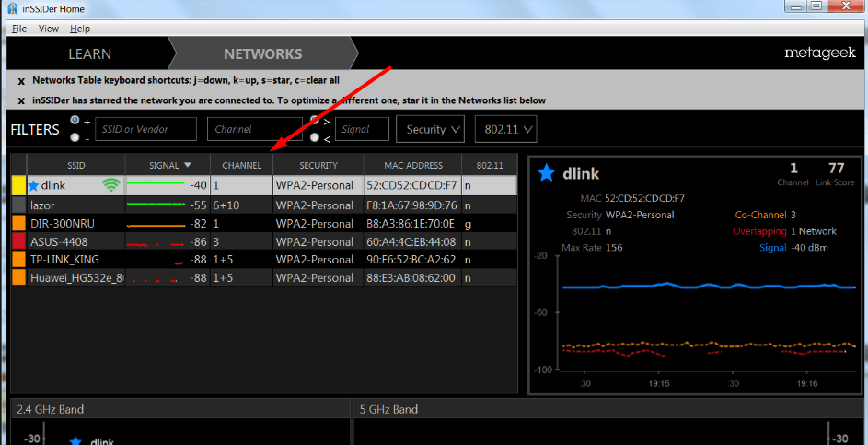Select the less-than signal radio button
Screen dimensions: 868x445
pos(315,138)
